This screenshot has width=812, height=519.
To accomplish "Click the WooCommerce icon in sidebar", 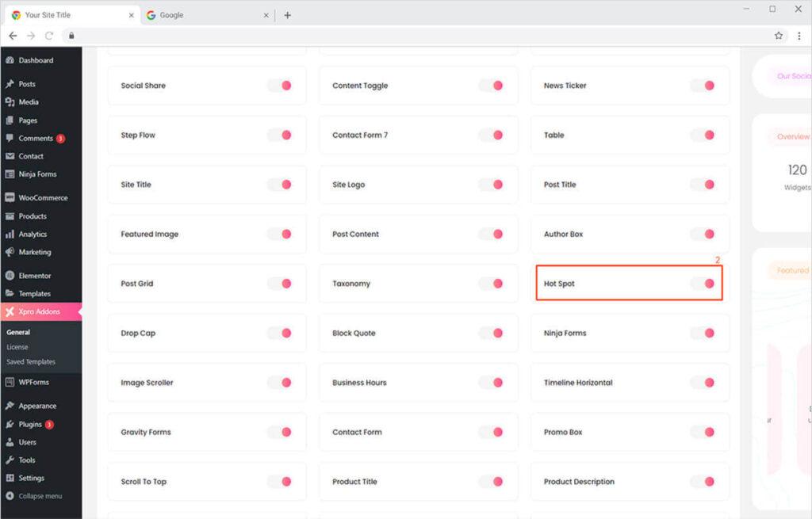I will (x=10, y=198).
